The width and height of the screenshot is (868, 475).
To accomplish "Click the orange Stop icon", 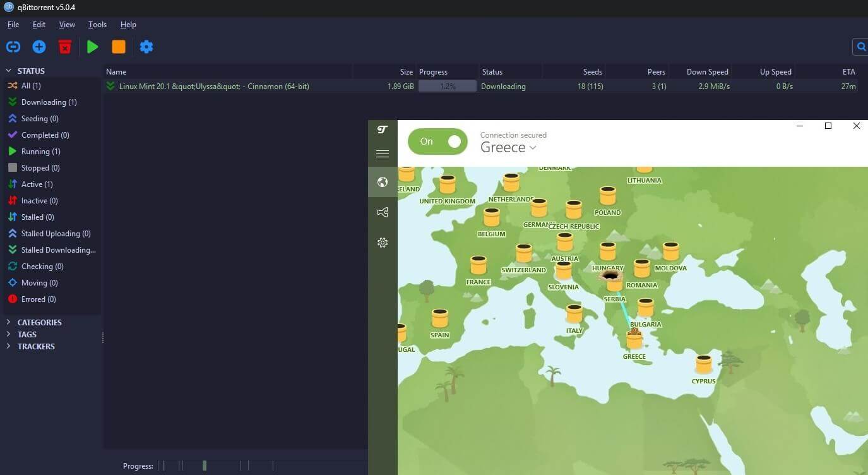I will [x=119, y=47].
